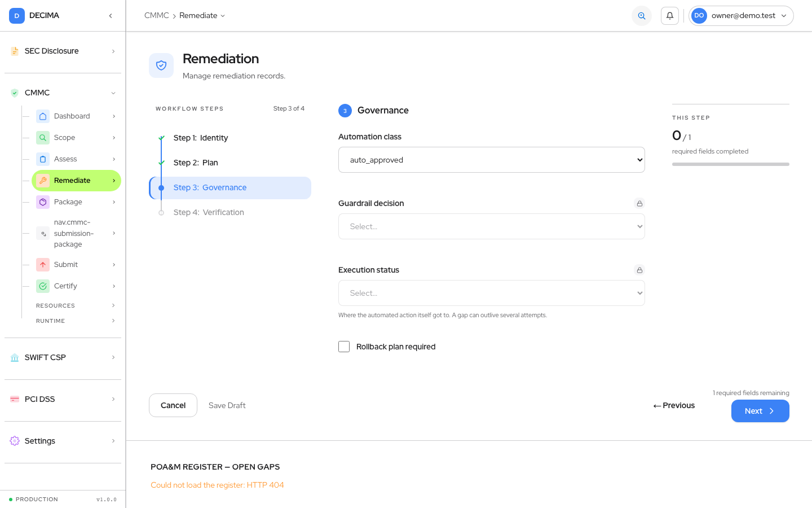Click the PCI DSS card icon
The image size is (812, 508).
point(15,400)
